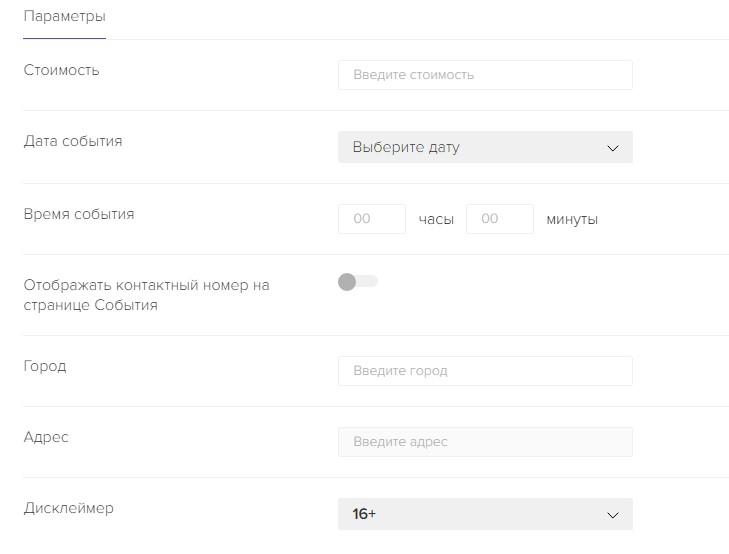
Task: Focus the hours input box
Action: 372,219
